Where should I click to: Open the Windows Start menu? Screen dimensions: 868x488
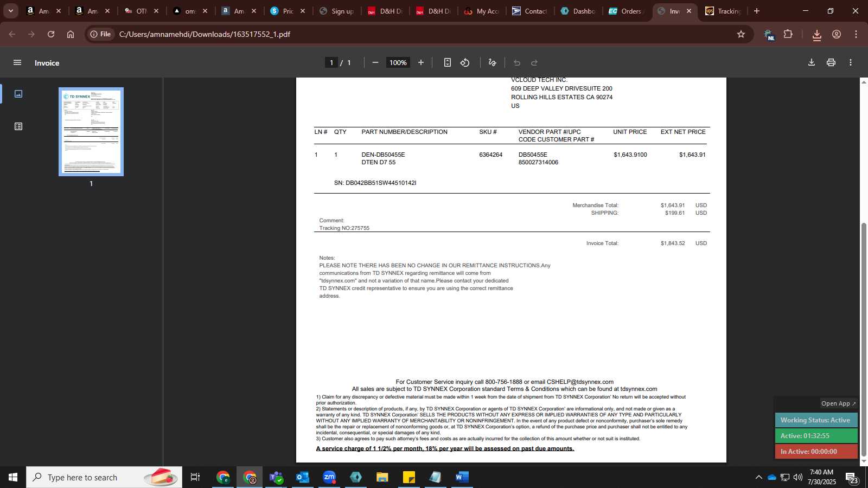click(x=13, y=477)
